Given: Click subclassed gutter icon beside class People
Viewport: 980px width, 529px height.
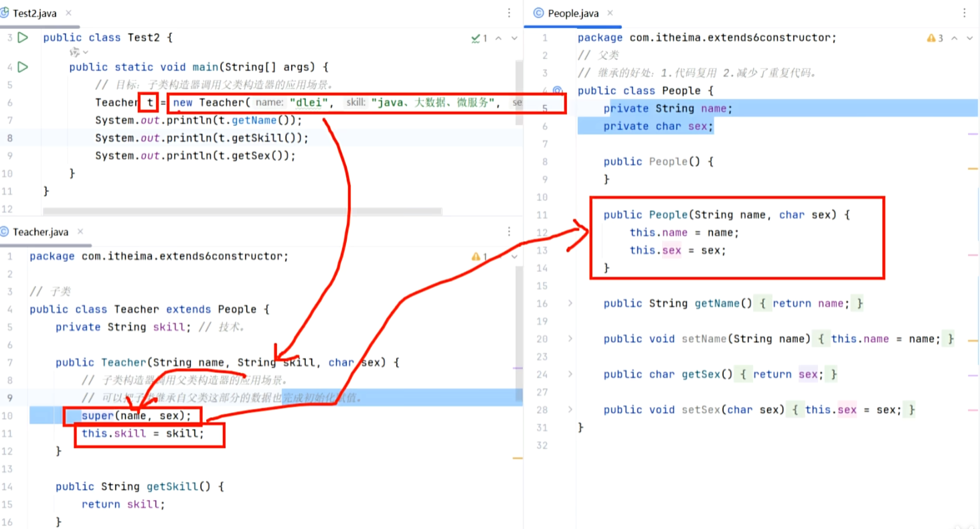Looking at the screenshot, I should [x=558, y=90].
